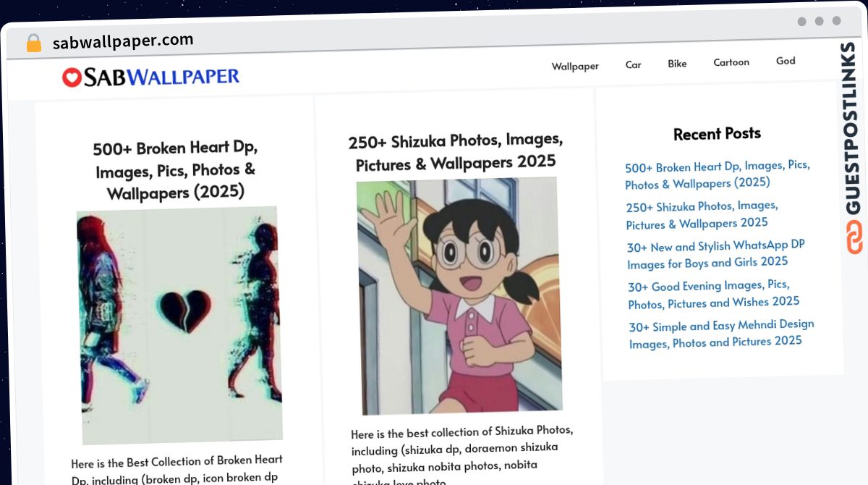Viewport: 868px width, 485px height.
Task: Go to the Car menu category
Action: click(633, 64)
